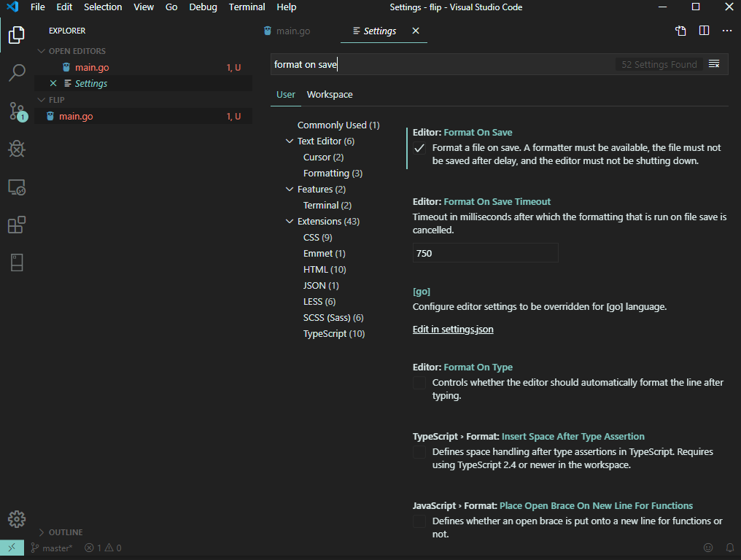Collapse the Extensions settings category
The image size is (741, 560).
pyautogui.click(x=290, y=221)
